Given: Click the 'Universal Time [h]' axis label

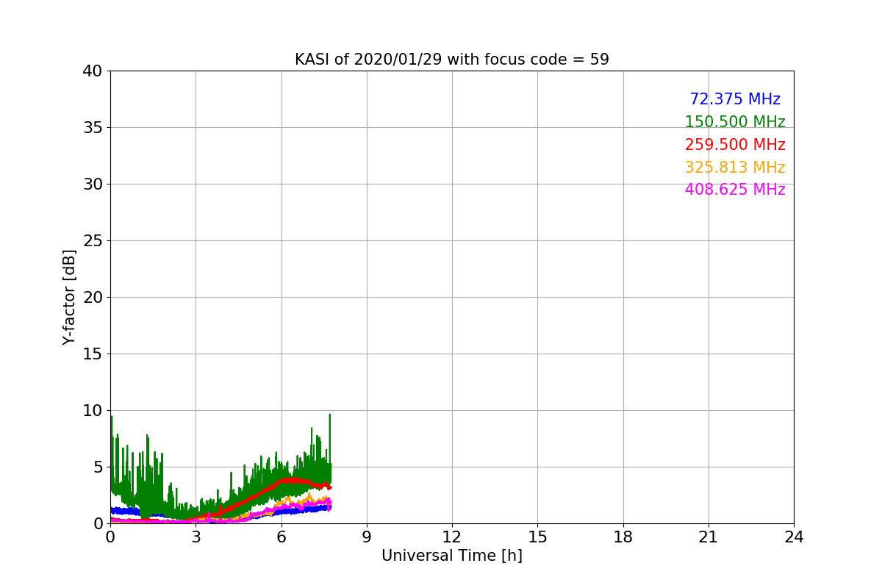Looking at the screenshot, I should pos(452,556).
